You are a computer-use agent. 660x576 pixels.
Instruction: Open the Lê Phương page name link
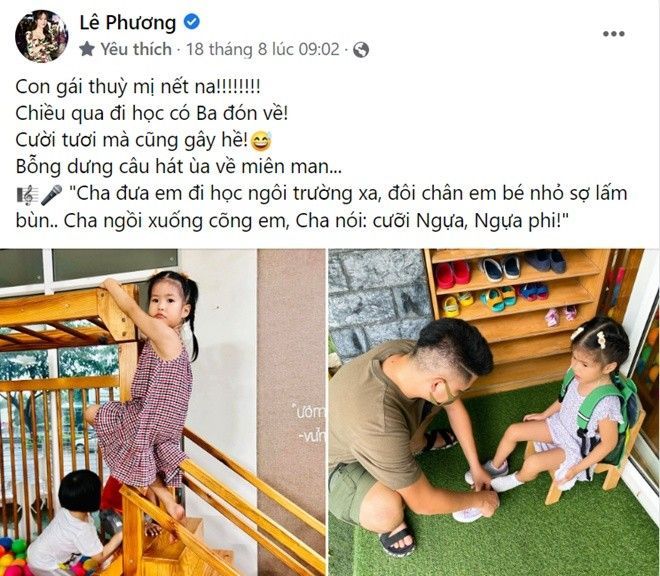coord(128,23)
